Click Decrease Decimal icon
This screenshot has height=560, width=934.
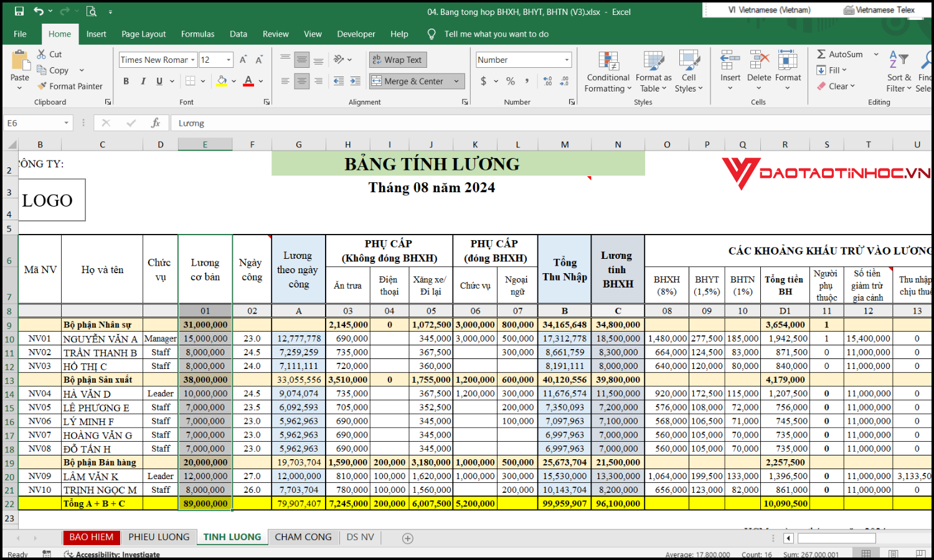(564, 81)
